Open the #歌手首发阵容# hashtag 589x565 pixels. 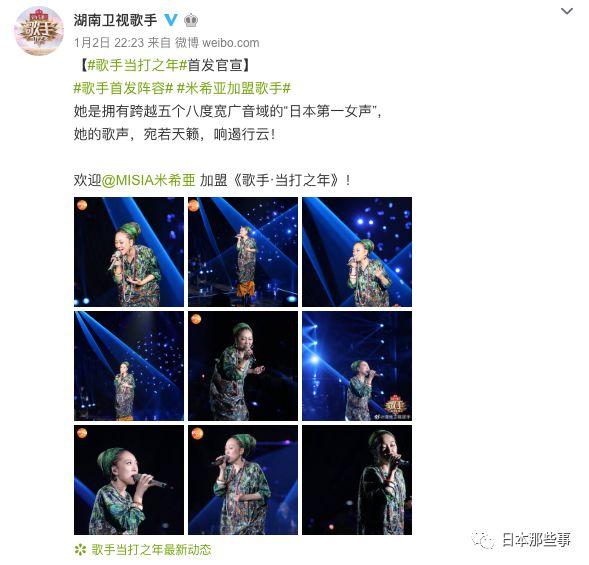tap(123, 88)
